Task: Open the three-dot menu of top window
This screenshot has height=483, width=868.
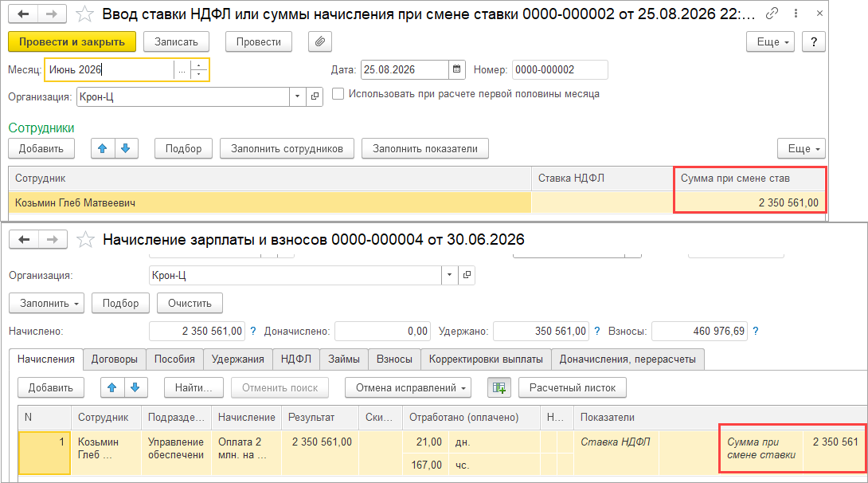Action: 796,14
